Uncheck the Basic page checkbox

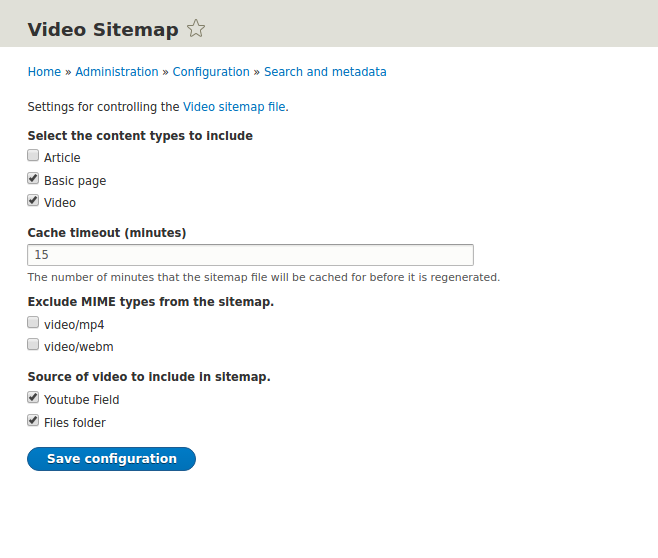(x=33, y=178)
